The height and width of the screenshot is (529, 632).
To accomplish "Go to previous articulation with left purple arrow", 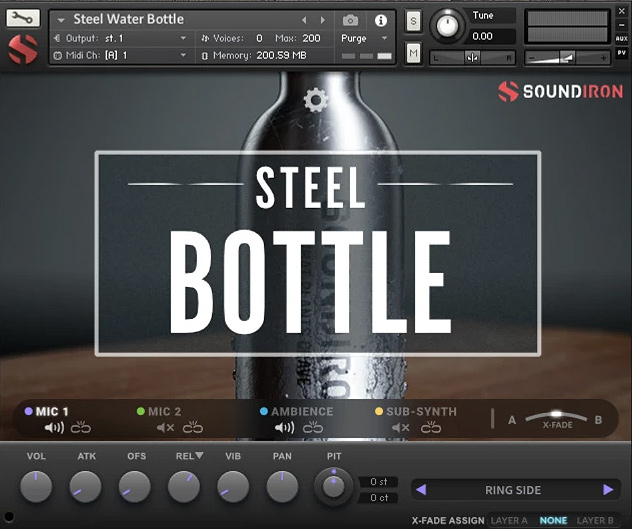I will [x=421, y=489].
